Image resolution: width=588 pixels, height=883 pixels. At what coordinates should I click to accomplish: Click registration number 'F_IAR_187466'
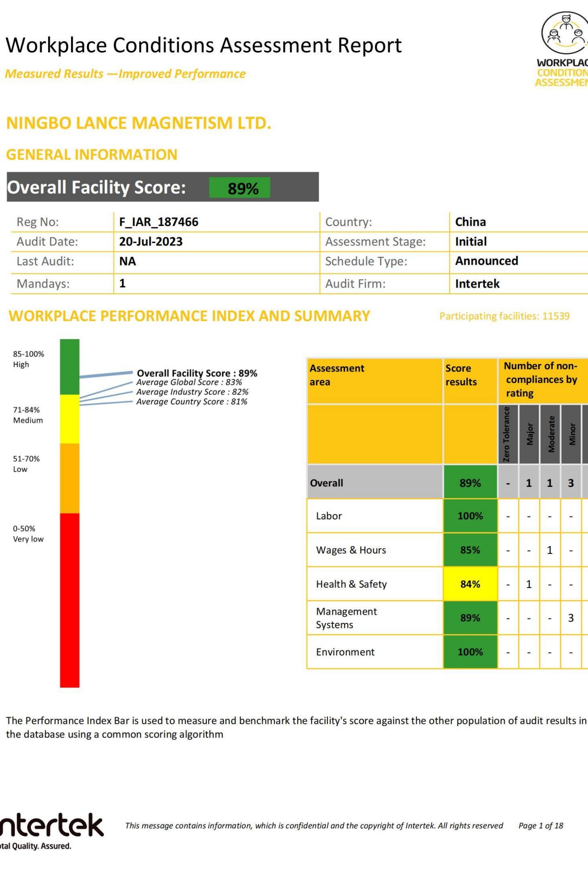[159, 222]
